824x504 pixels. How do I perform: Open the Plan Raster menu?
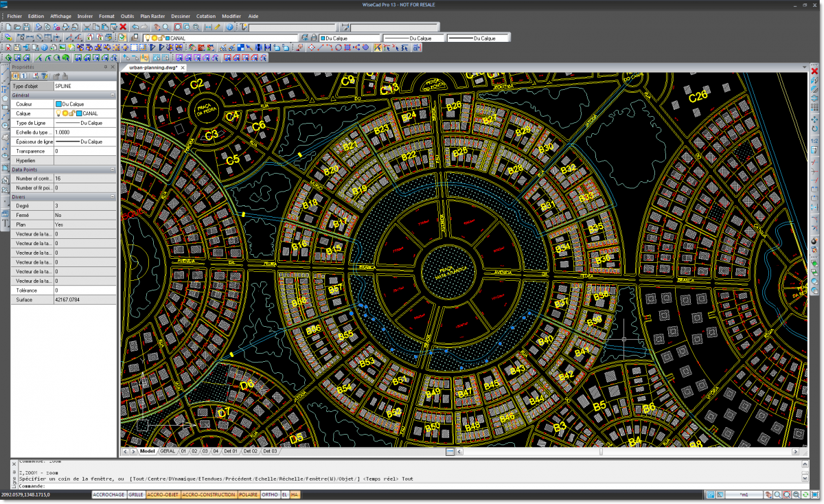[154, 15]
